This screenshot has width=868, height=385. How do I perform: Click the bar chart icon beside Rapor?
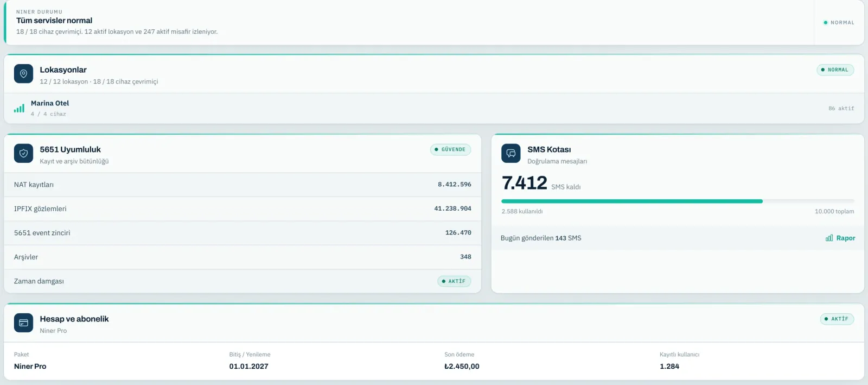[829, 238]
